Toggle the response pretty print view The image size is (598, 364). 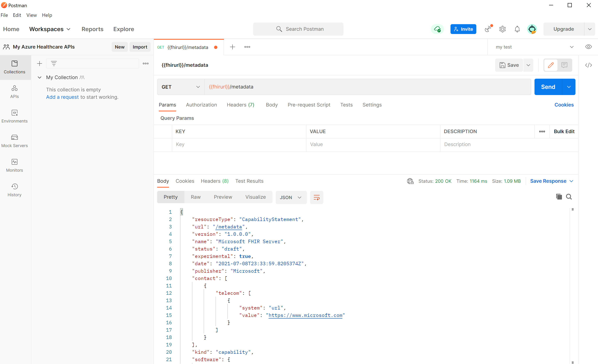pos(171,197)
